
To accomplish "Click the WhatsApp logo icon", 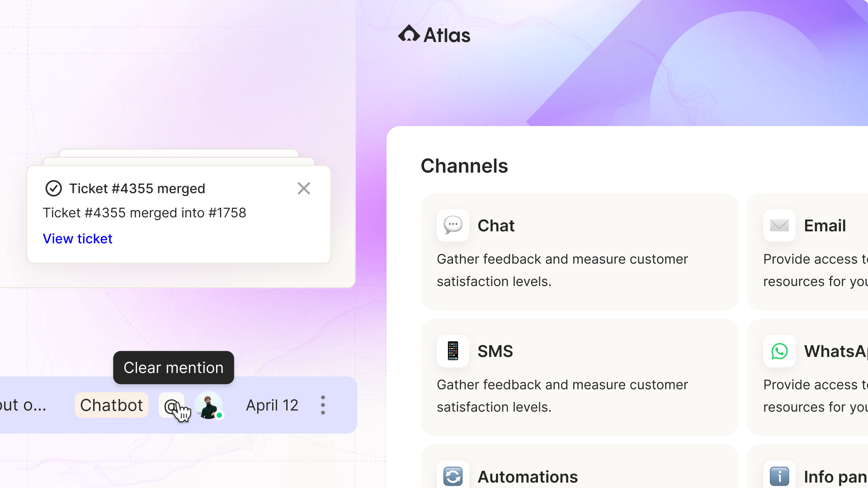I will [x=779, y=351].
